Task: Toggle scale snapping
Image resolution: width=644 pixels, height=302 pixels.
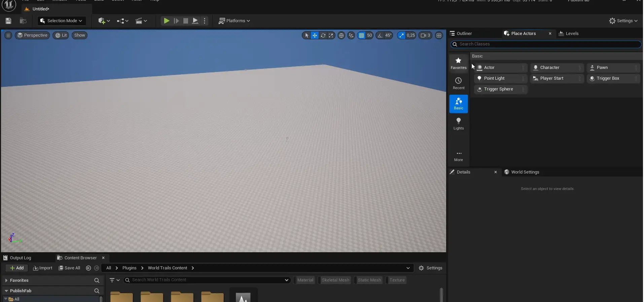Action: click(x=401, y=35)
